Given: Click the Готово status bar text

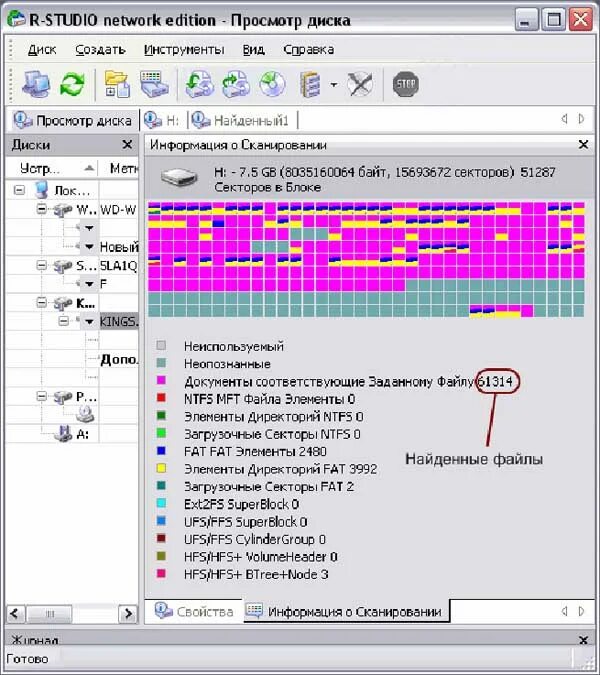Looking at the screenshot, I should (28, 659).
